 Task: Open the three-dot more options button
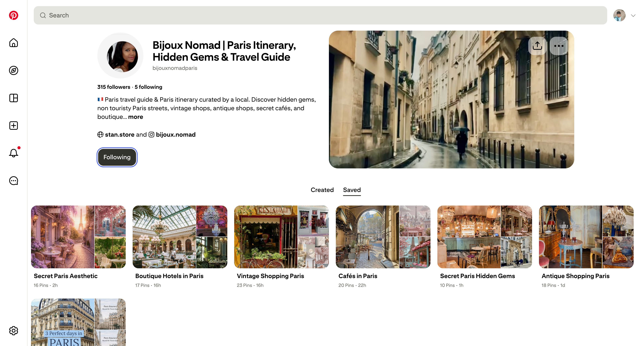click(559, 46)
